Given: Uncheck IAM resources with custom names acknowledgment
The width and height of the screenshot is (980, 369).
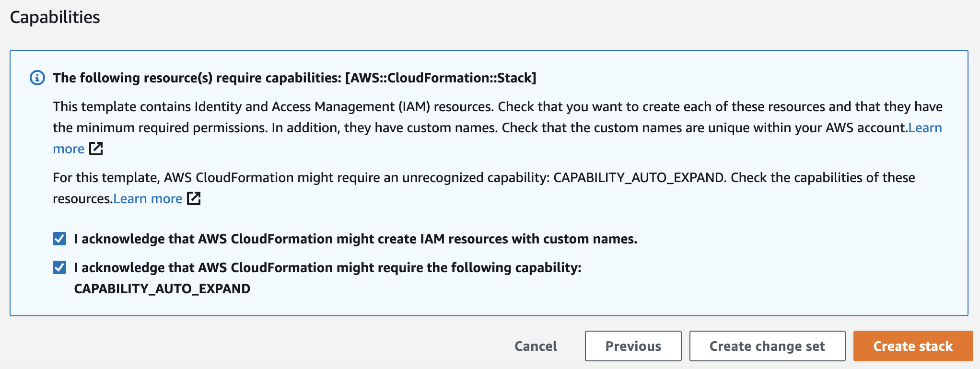Looking at the screenshot, I should [59, 239].
